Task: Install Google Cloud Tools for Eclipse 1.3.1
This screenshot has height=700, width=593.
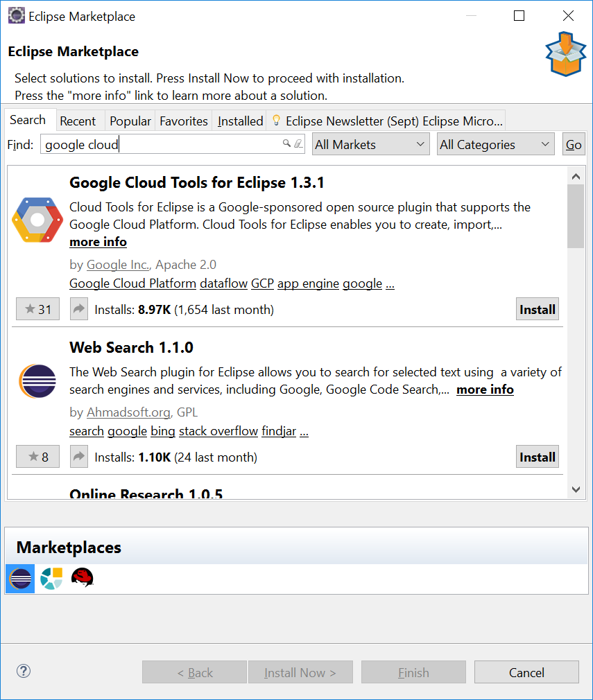Action: coord(537,309)
